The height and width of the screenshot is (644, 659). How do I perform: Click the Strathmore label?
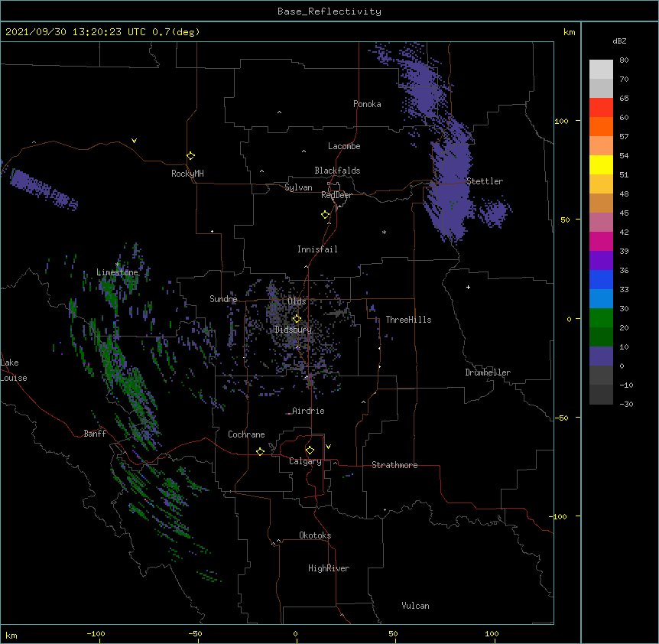pyautogui.click(x=394, y=465)
